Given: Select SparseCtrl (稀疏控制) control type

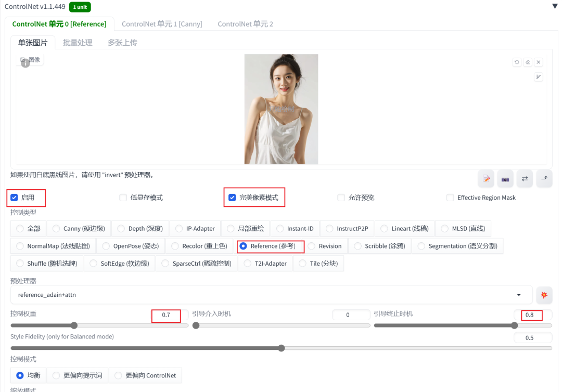Looking at the screenshot, I should (197, 264).
